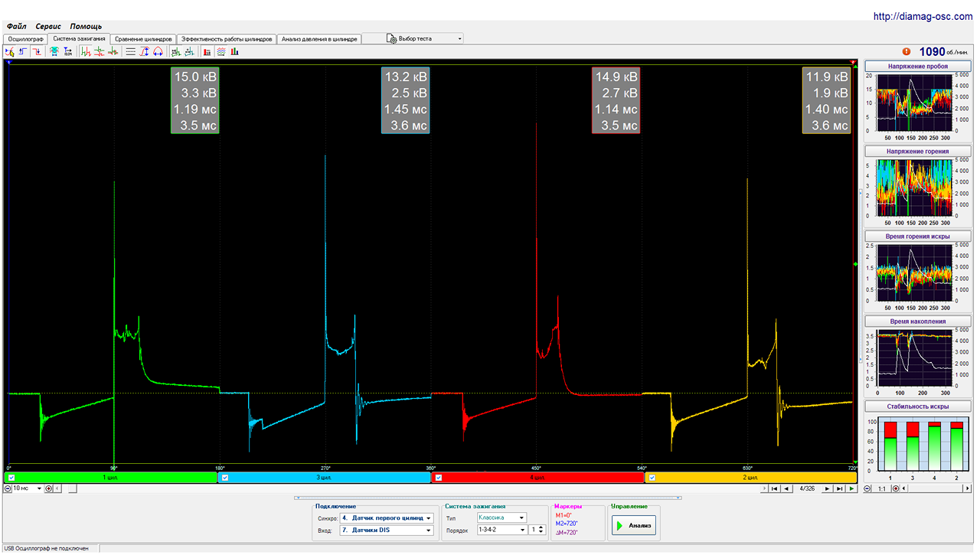Viewport: 980px width, 555px height.
Task: Jump to the last frame
Action: (839, 488)
